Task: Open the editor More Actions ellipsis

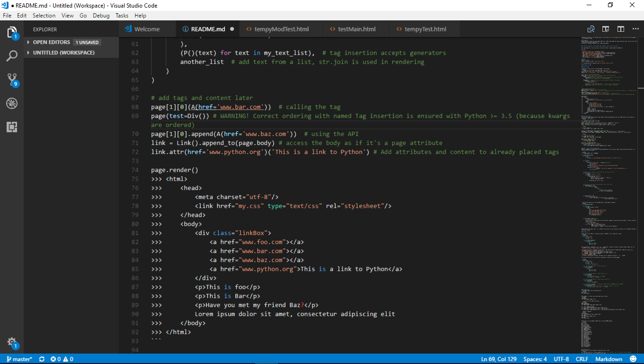Action: (635, 29)
